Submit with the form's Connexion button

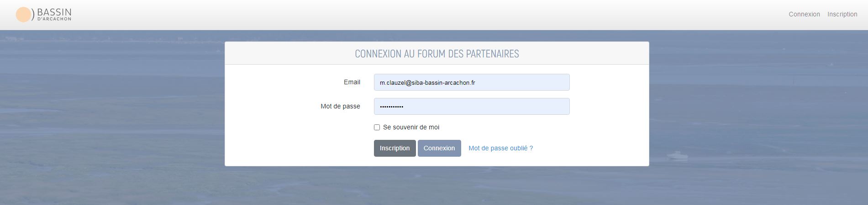click(x=439, y=148)
